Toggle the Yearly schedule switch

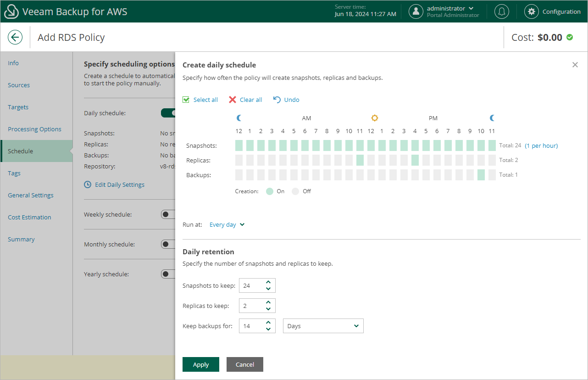coord(168,274)
